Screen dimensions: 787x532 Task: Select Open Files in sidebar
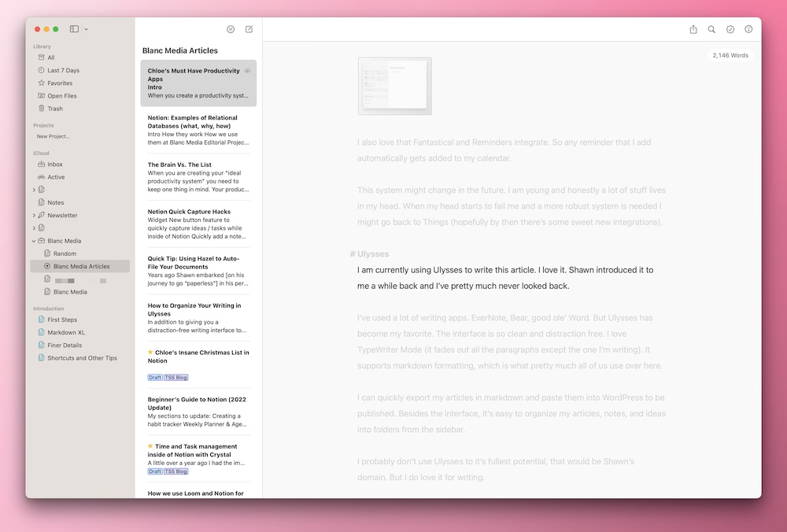80,96
